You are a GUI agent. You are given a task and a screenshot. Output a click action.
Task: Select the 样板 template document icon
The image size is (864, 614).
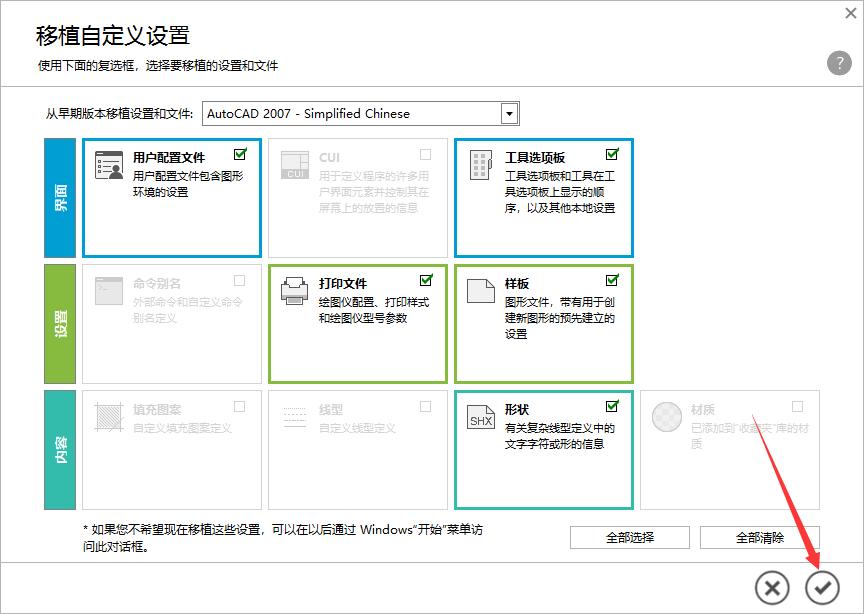click(479, 289)
